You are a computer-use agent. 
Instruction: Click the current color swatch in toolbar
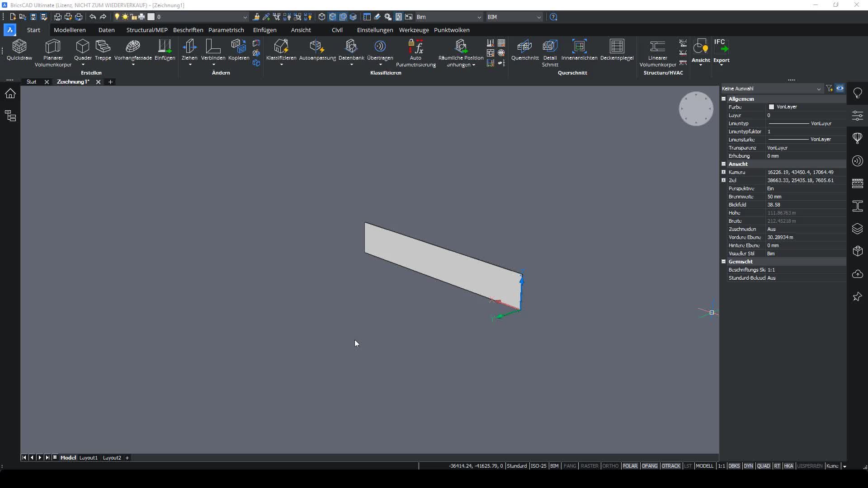tap(151, 17)
